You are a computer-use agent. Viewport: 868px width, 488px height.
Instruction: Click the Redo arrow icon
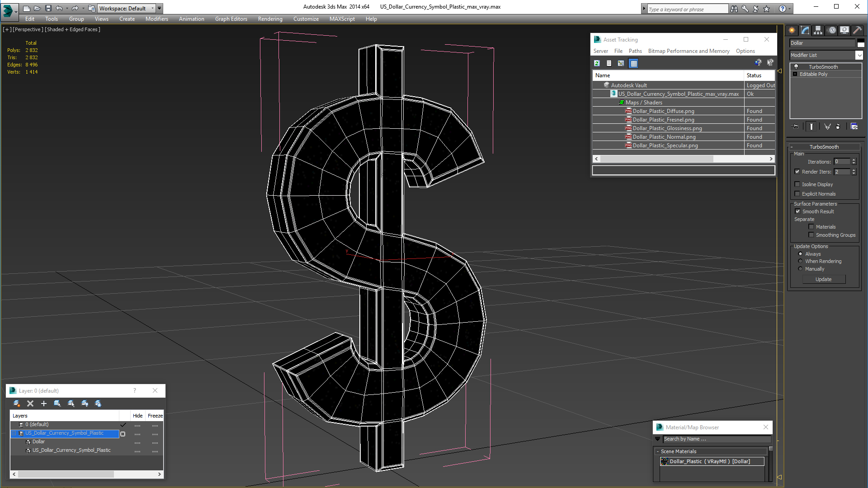pos(75,8)
